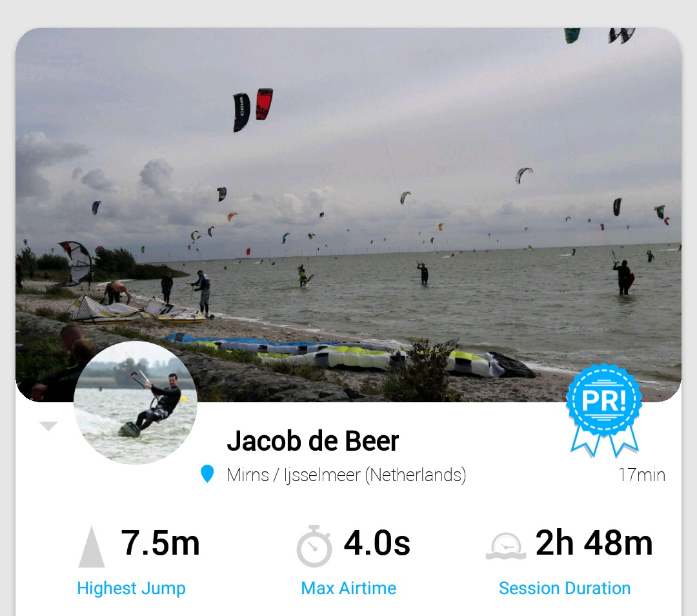The image size is (697, 616).
Task: Open the Mirns / Ijsselmeer (Netherlands) location
Action: coord(347,475)
